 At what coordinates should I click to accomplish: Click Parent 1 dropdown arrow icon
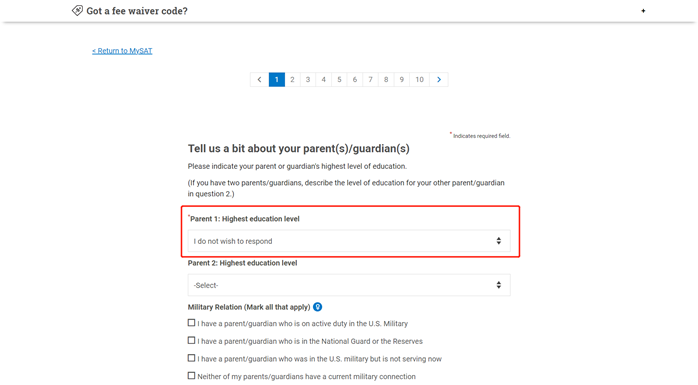(499, 241)
